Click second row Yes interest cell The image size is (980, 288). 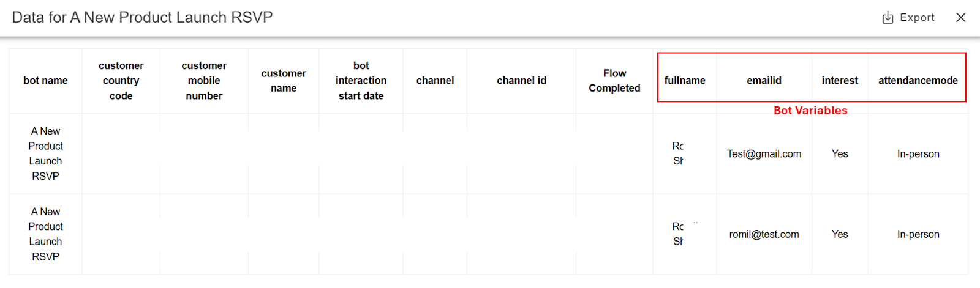[x=840, y=235]
